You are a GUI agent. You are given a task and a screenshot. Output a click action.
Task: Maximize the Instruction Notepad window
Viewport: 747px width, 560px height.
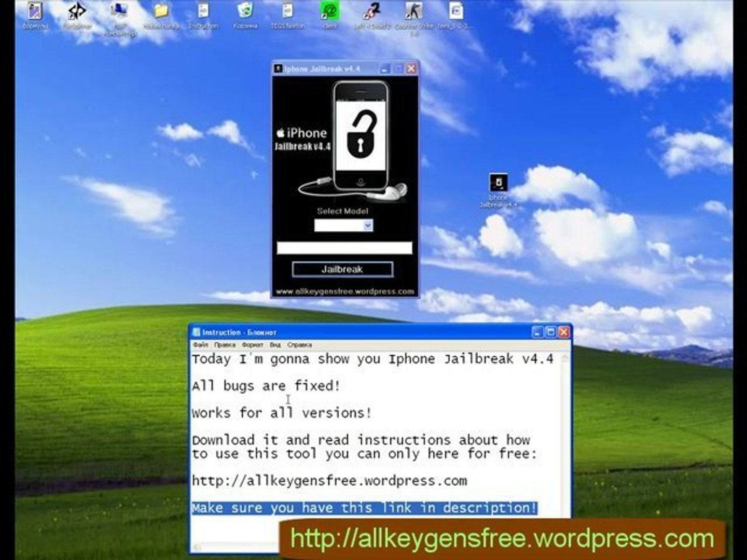tap(551, 332)
